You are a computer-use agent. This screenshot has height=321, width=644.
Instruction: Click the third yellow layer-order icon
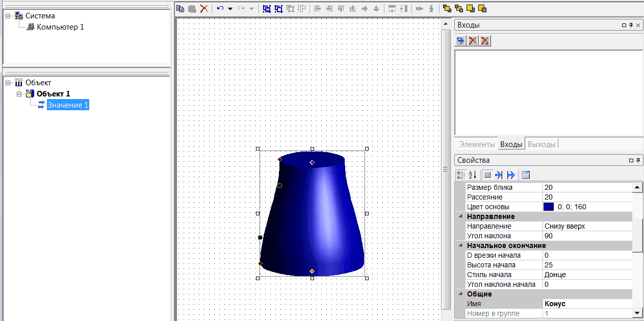click(470, 8)
